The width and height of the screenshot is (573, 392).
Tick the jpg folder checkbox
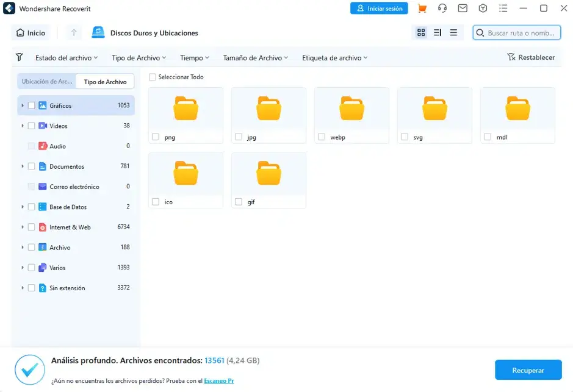pyautogui.click(x=239, y=137)
